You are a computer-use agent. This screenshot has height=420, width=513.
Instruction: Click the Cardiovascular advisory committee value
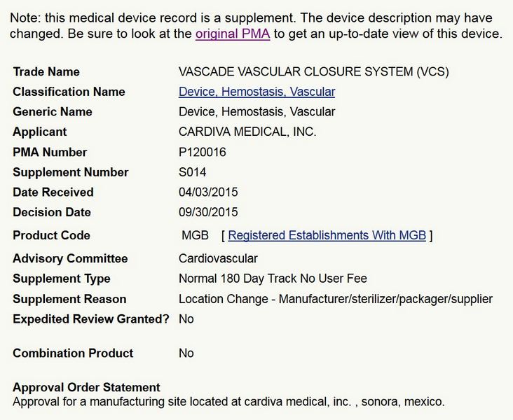pyautogui.click(x=218, y=258)
